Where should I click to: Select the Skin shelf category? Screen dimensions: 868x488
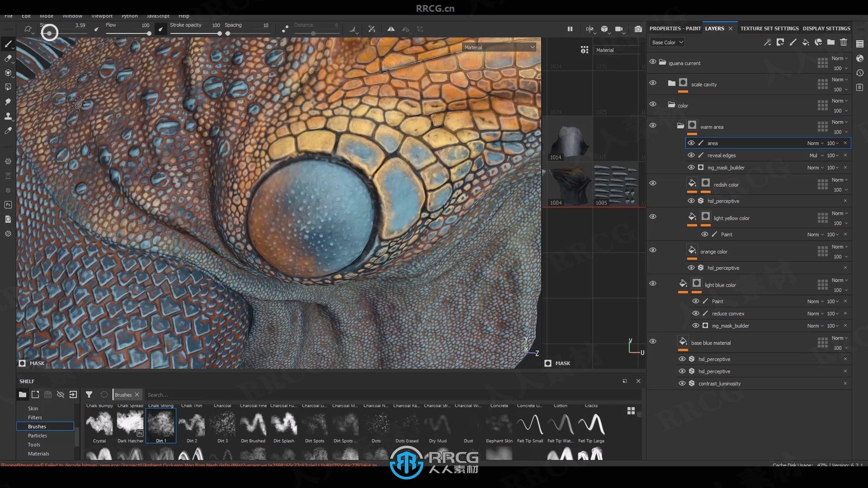point(33,408)
